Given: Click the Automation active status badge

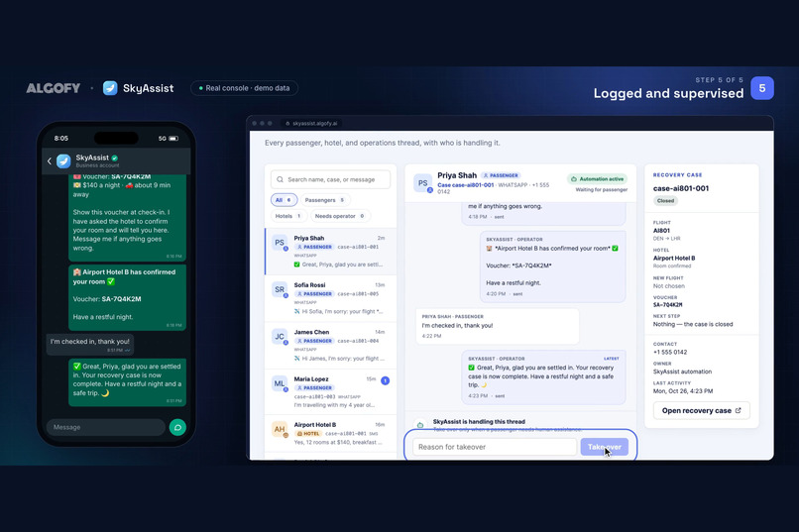Looking at the screenshot, I should (x=597, y=179).
